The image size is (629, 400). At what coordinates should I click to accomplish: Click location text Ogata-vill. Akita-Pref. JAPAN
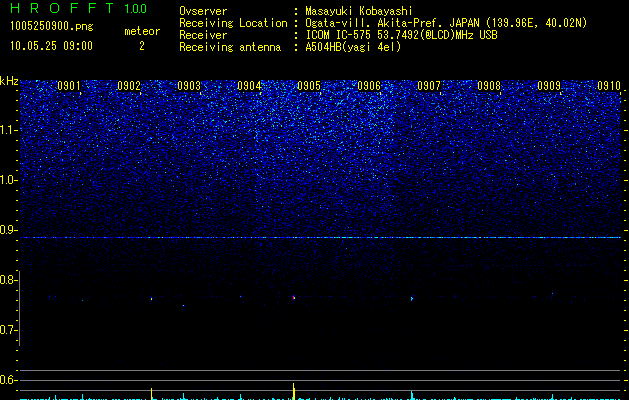pos(392,23)
